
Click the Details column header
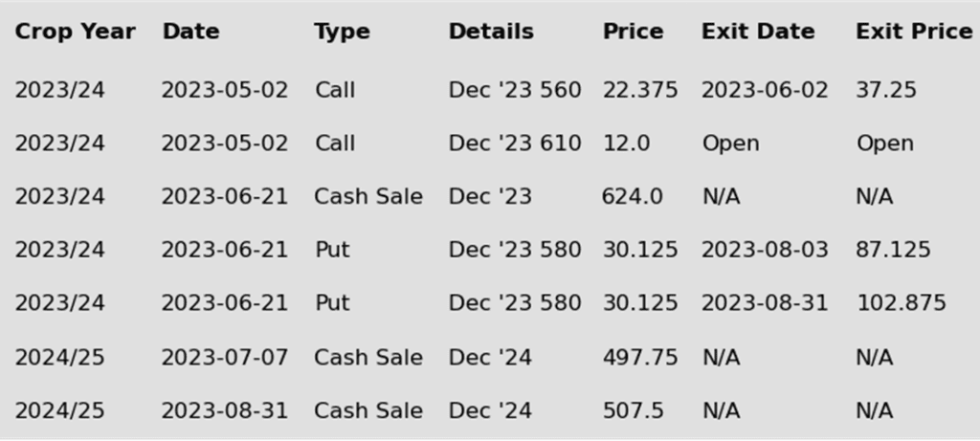click(x=491, y=32)
